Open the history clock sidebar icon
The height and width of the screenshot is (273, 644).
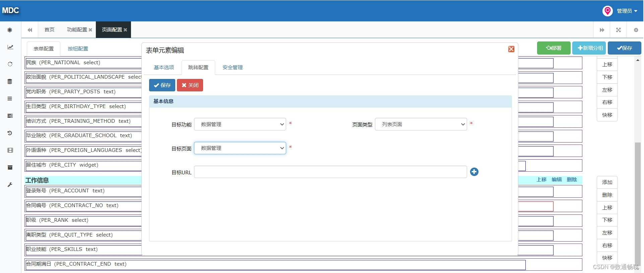coord(10,133)
